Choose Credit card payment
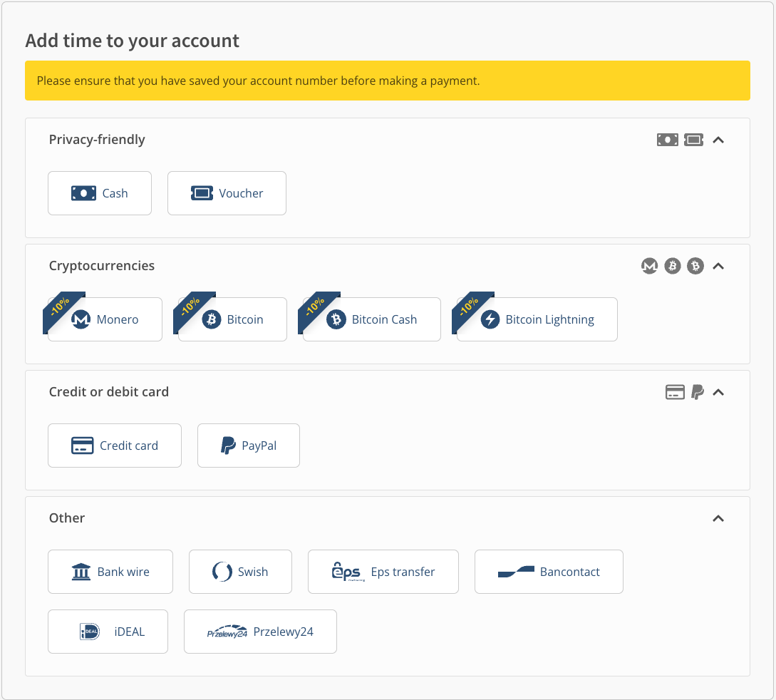The image size is (776, 700). pyautogui.click(x=115, y=446)
